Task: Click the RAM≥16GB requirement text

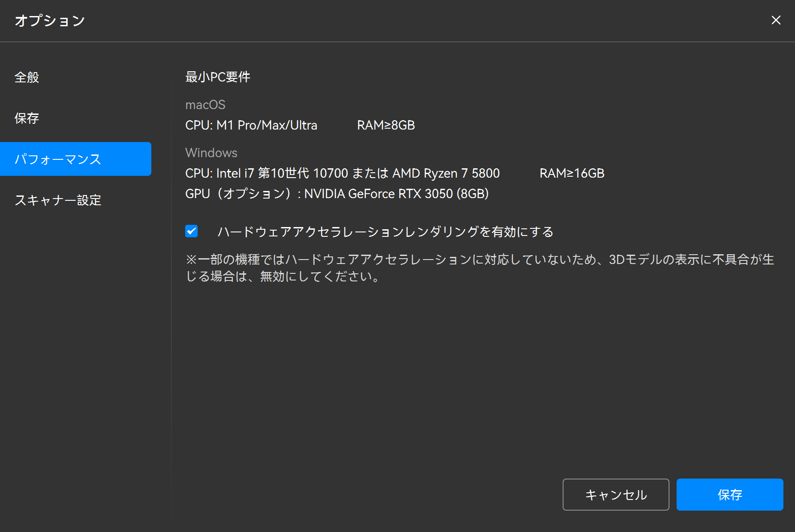Action: tap(572, 173)
